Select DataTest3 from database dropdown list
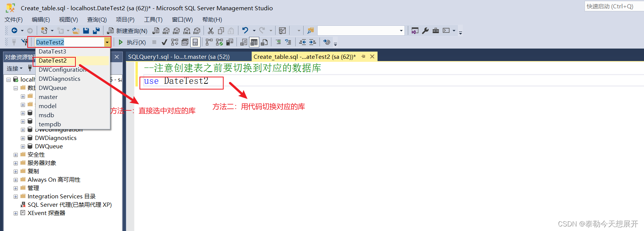 pos(72,52)
